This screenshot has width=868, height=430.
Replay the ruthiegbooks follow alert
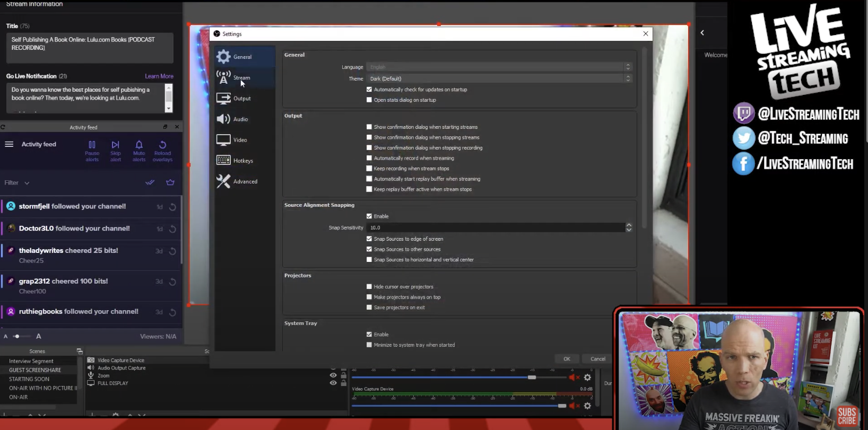click(x=172, y=313)
